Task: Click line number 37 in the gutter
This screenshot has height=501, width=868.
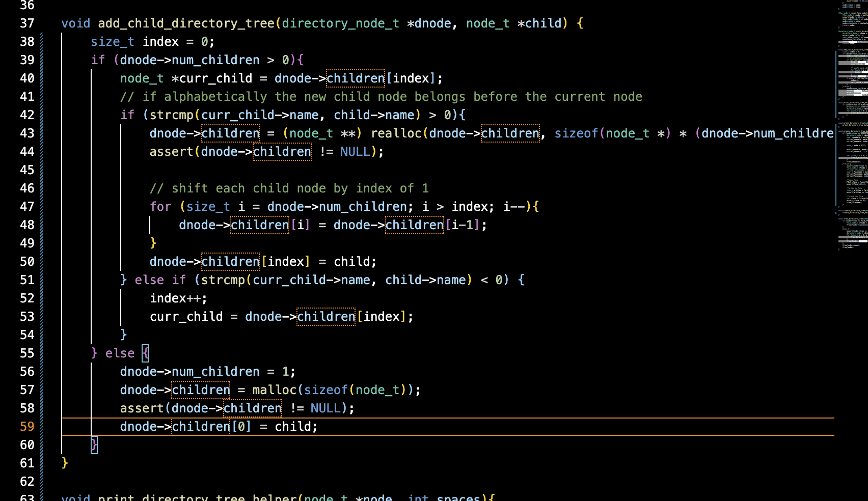Action: [x=27, y=23]
